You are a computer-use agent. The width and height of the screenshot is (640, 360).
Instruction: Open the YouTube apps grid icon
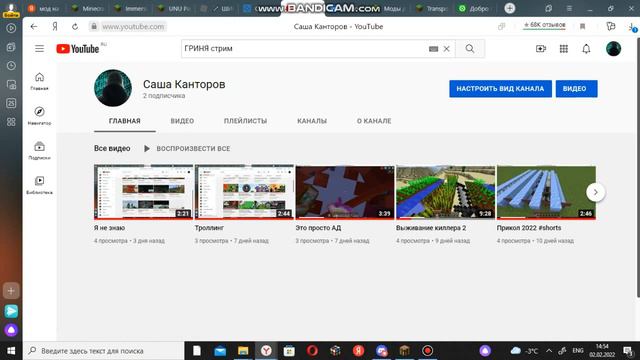click(564, 49)
